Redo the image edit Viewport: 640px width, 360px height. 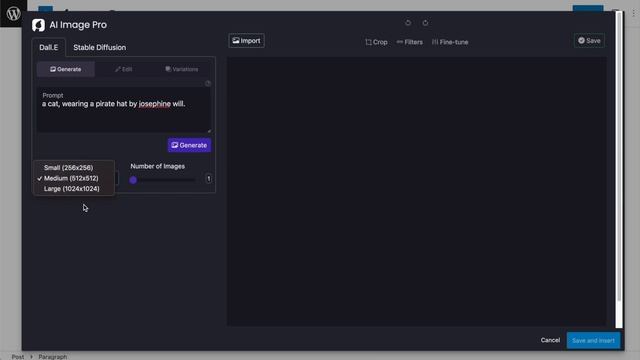point(425,23)
